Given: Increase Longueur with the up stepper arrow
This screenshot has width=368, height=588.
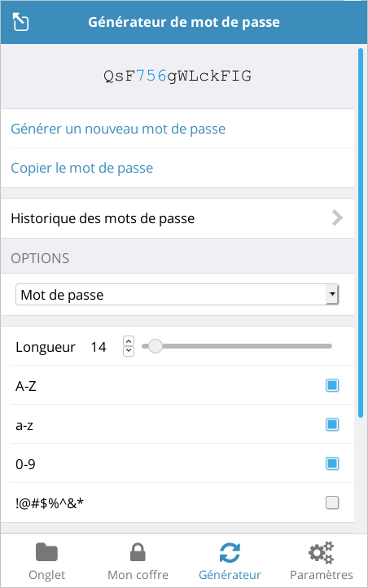Looking at the screenshot, I should (x=129, y=341).
